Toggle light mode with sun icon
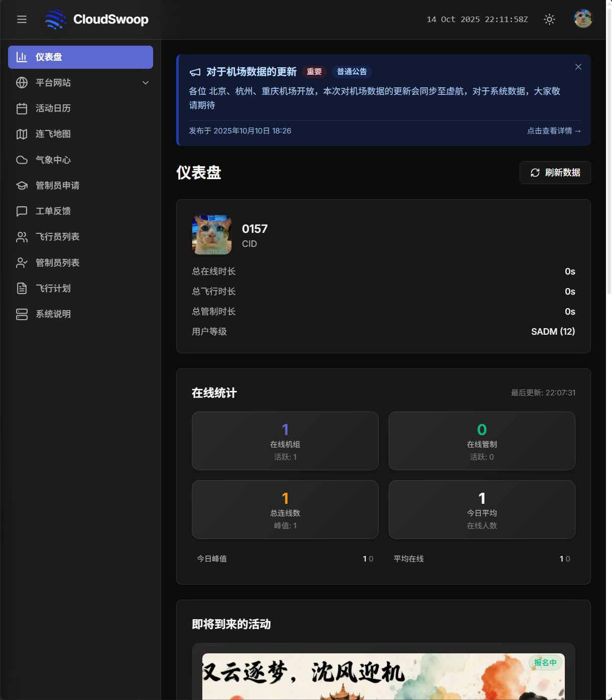 pyautogui.click(x=549, y=19)
